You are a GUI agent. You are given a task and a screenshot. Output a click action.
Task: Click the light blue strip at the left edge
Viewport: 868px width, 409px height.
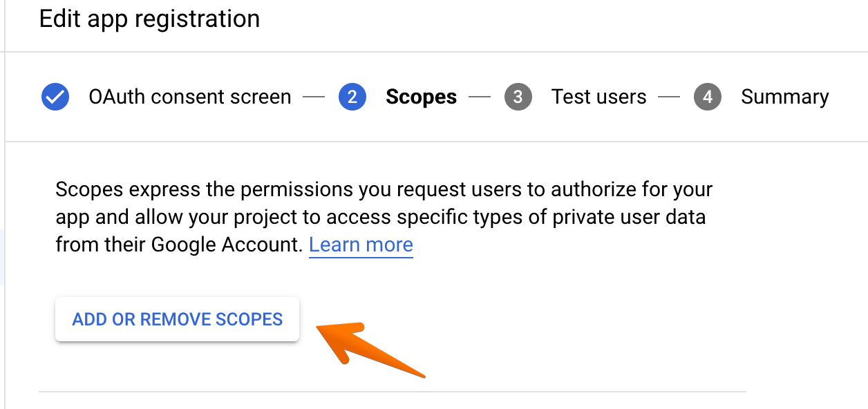[2, 257]
